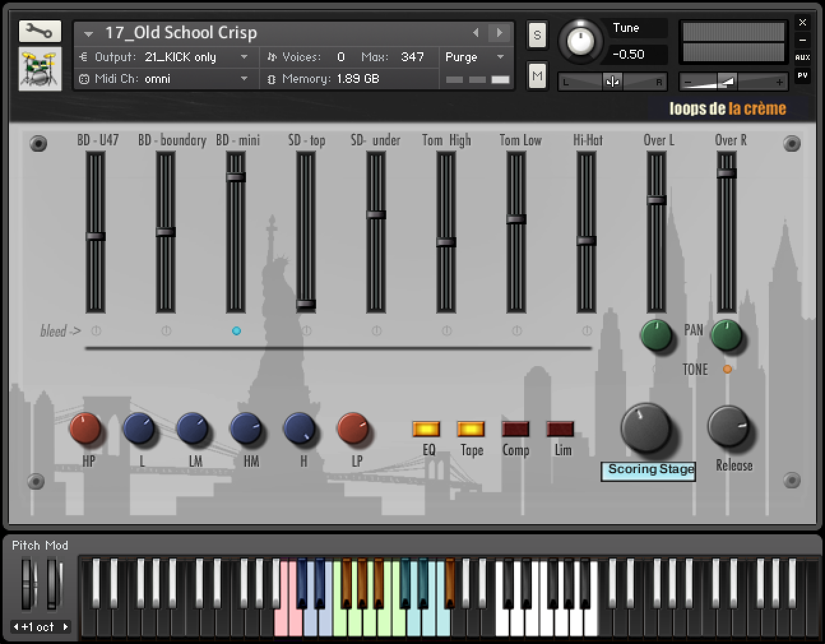Screen dimensions: 825x644
Task: Click the AUX icon
Action: 803,57
